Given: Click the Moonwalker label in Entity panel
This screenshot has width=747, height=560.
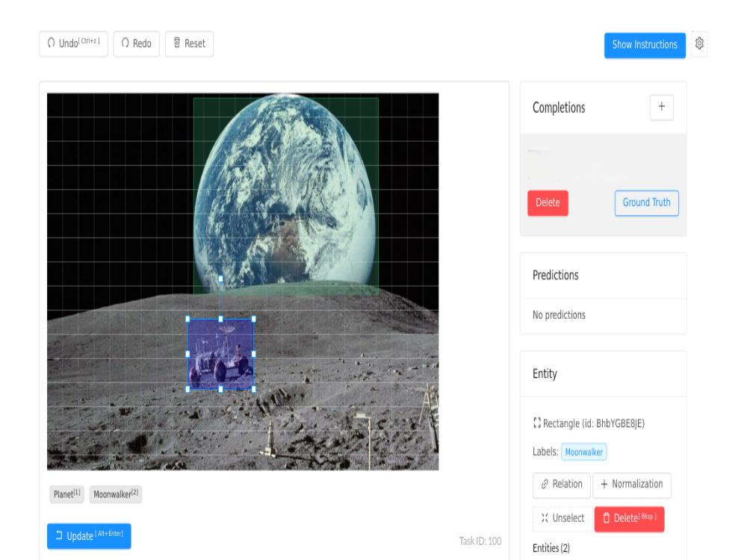Looking at the screenshot, I should point(583,452).
